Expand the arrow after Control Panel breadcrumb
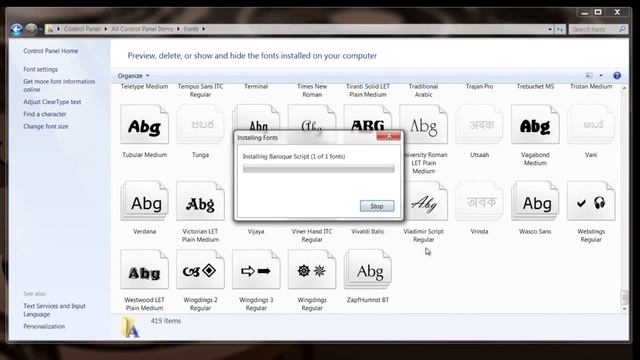Screen dimensions: 640x360 [106, 29]
